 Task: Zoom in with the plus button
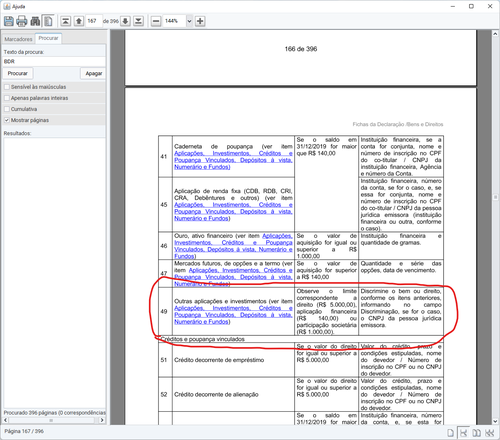pyautogui.click(x=200, y=21)
